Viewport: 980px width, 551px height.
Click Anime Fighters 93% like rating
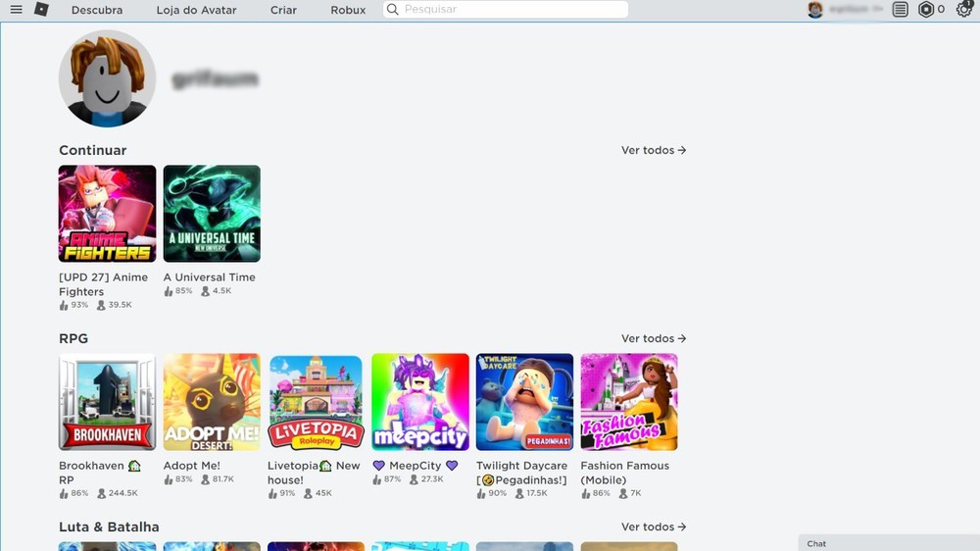[73, 305]
